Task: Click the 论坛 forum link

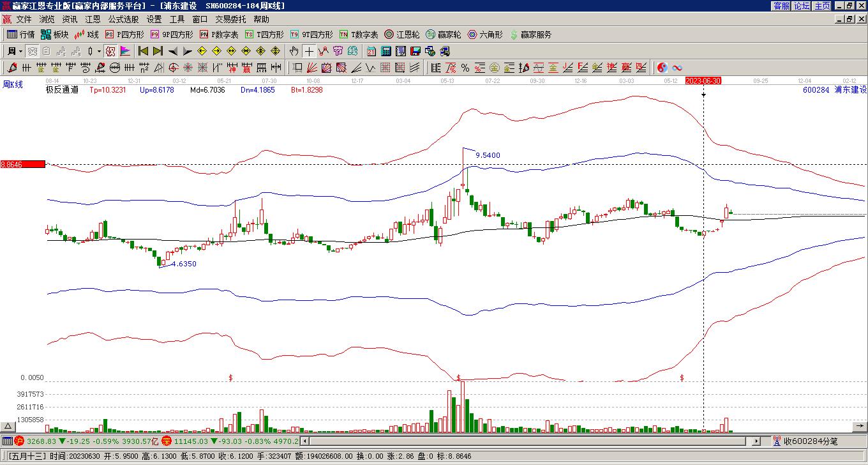Action: pos(802,6)
